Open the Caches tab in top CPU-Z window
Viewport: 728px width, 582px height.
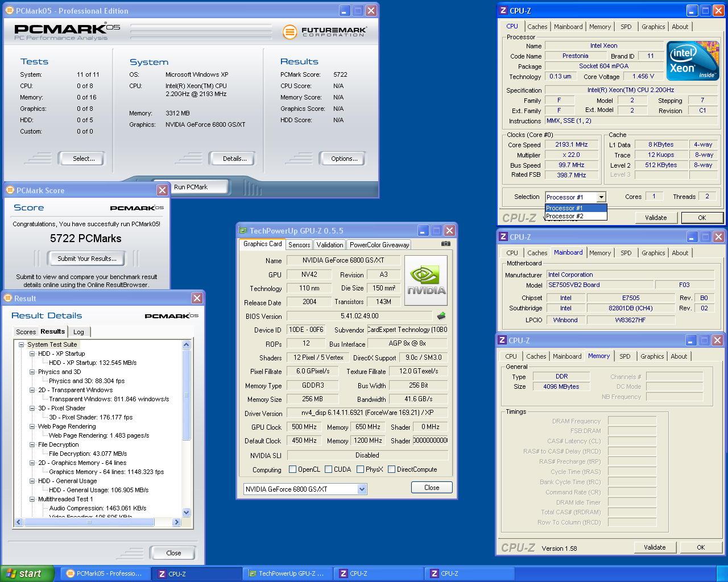537,27
